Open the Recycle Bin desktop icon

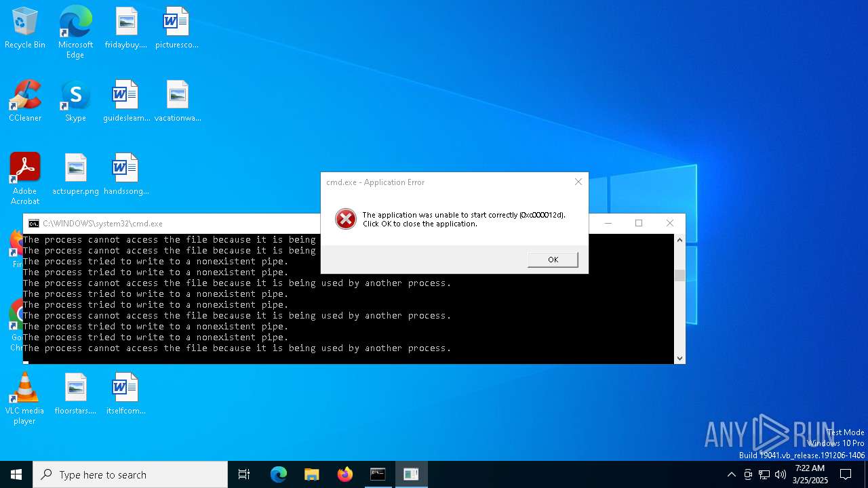pos(25,28)
